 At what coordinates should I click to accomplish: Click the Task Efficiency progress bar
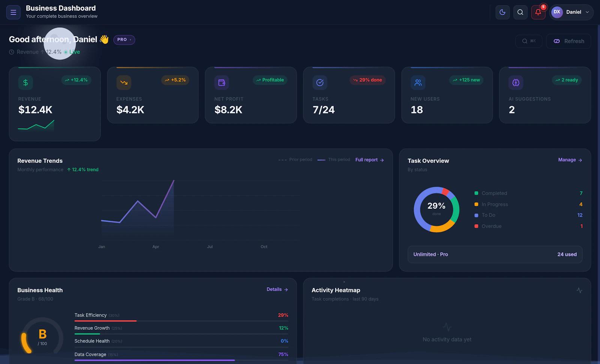point(181,321)
